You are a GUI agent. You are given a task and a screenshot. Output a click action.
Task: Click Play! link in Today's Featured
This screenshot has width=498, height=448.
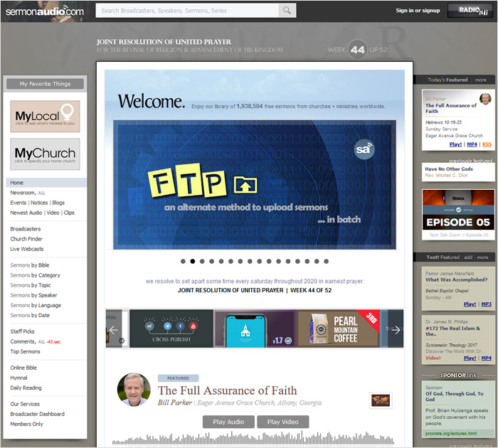point(455,144)
